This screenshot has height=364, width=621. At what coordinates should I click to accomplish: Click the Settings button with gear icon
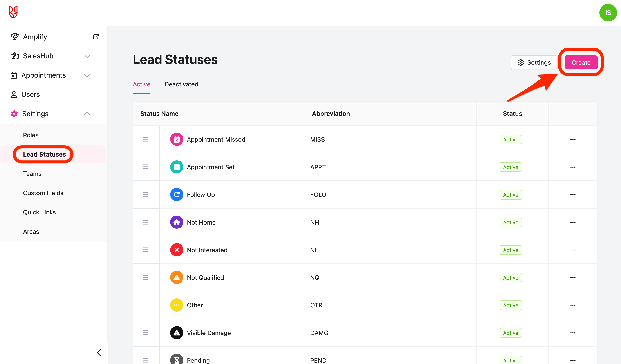pyautogui.click(x=534, y=62)
